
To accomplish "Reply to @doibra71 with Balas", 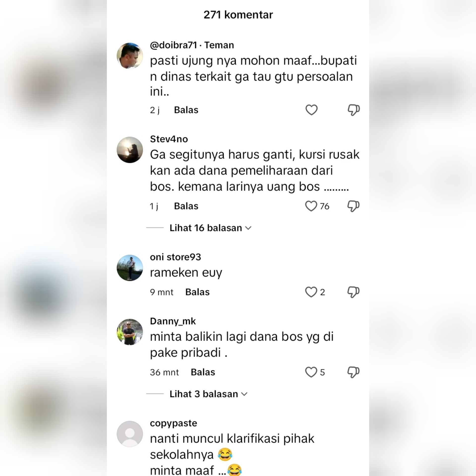I will click(x=186, y=110).
